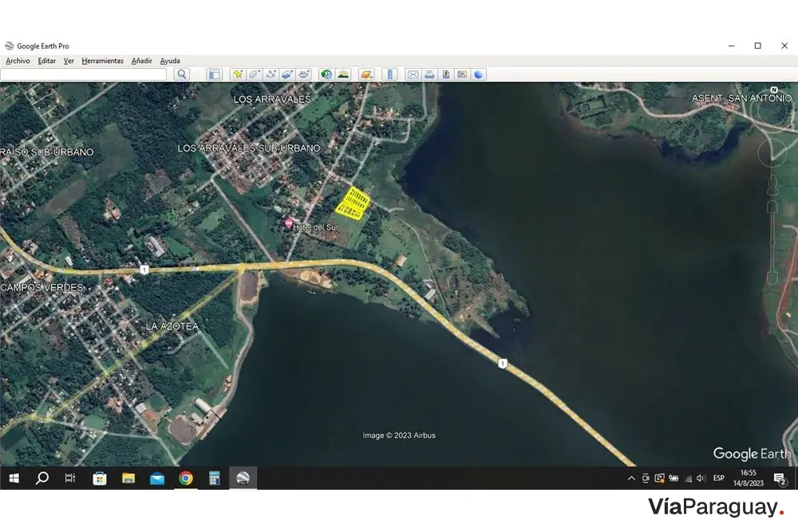Image resolution: width=798 pixels, height=532 pixels.
Task: Add a path using the toolbar icon
Action: click(x=271, y=74)
